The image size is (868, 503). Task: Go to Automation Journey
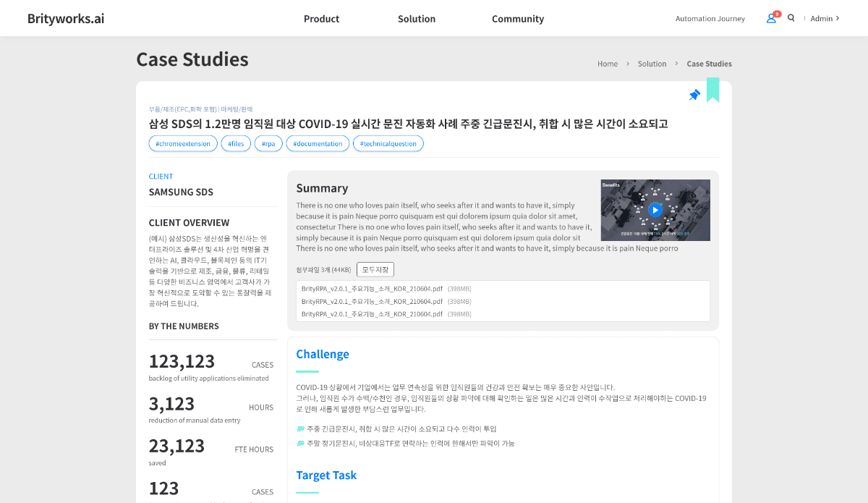click(x=710, y=19)
